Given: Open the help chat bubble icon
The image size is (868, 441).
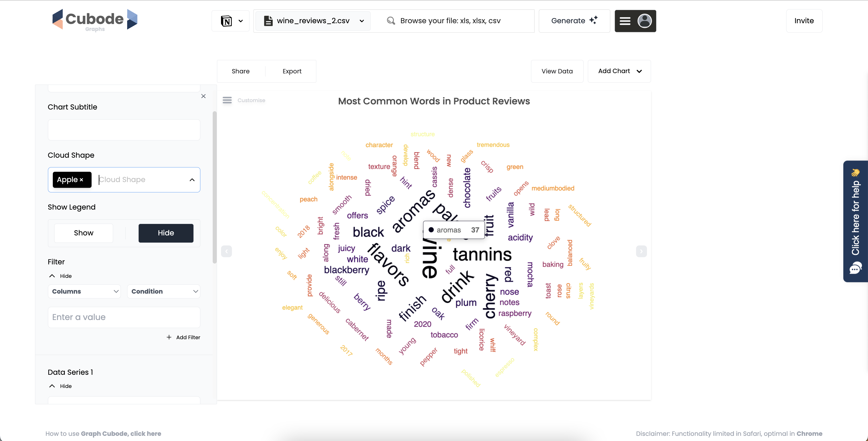Looking at the screenshot, I should (855, 268).
